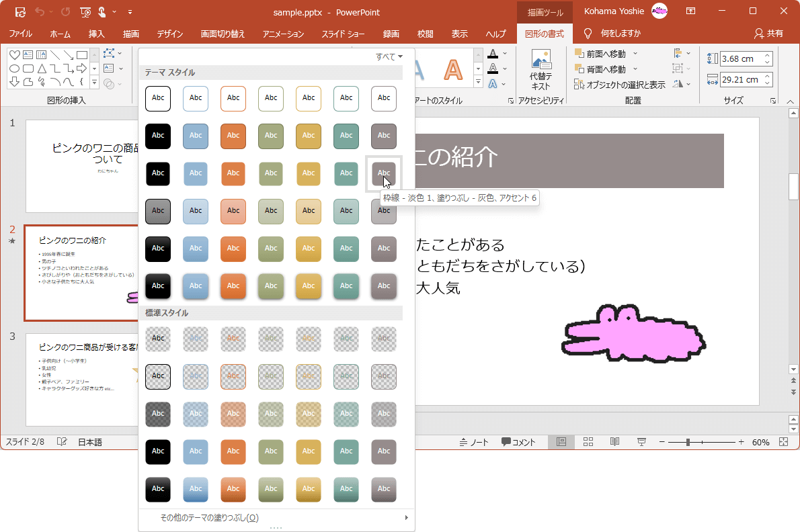
Task: Switch to the スライド ショー tab
Action: [x=343, y=34]
